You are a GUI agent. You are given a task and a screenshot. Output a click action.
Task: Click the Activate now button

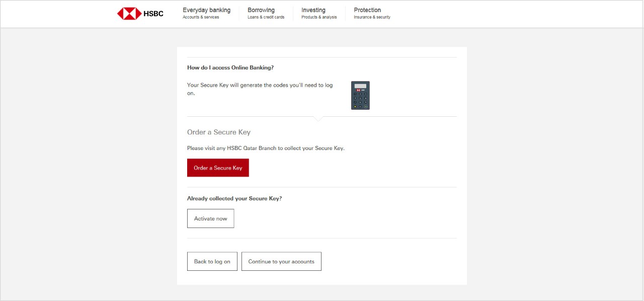(x=210, y=218)
